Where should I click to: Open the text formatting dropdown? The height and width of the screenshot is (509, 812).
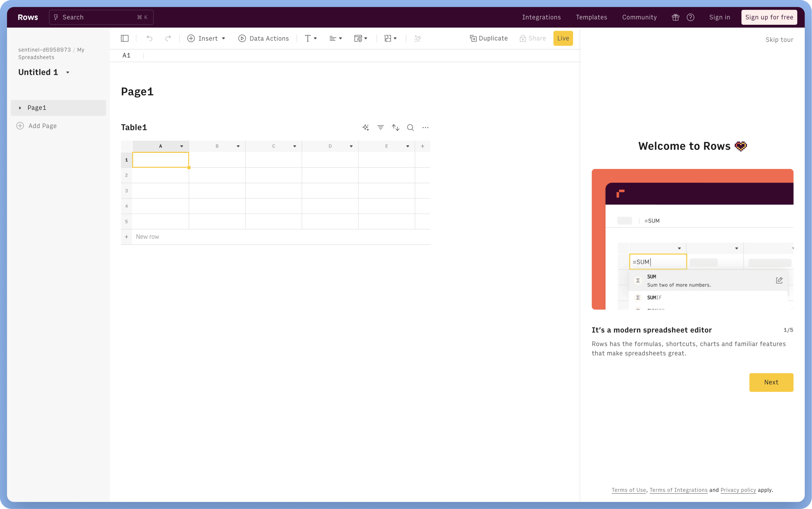click(310, 38)
